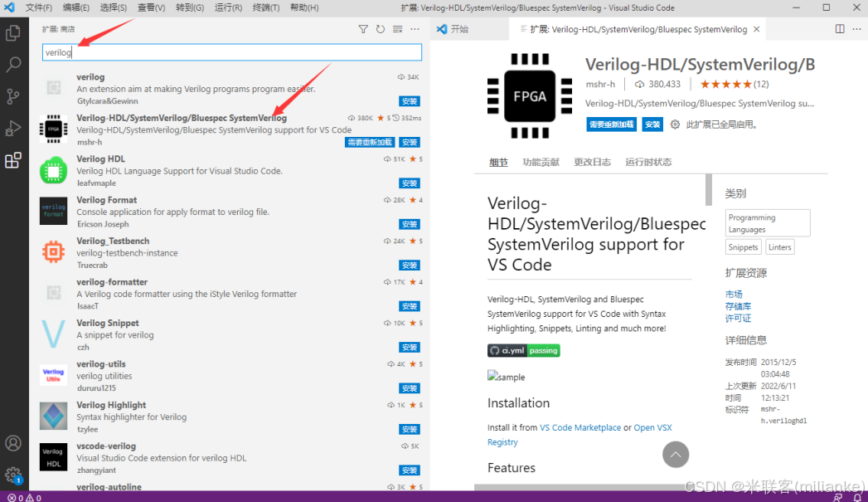Install the Verilog HDL extension by leafvmaple
The height and width of the screenshot is (502, 868).
[410, 183]
